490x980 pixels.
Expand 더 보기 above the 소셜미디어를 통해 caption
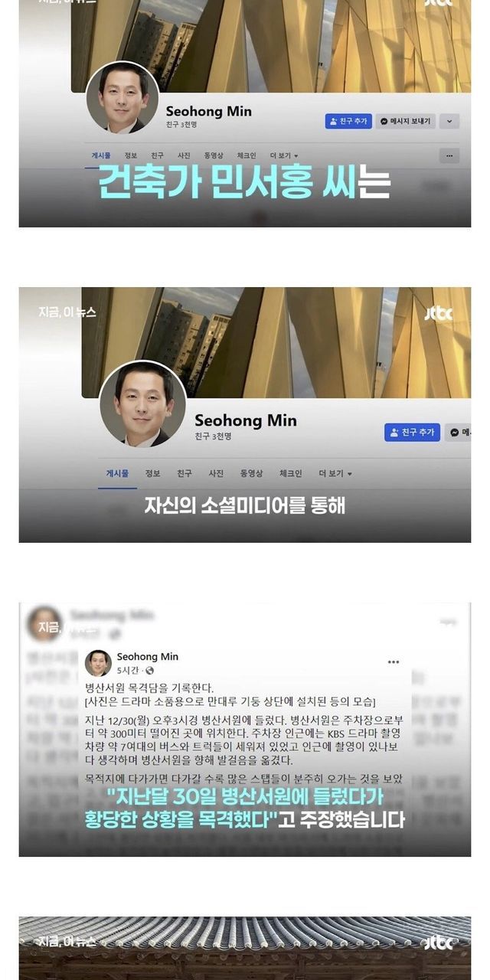(x=335, y=473)
